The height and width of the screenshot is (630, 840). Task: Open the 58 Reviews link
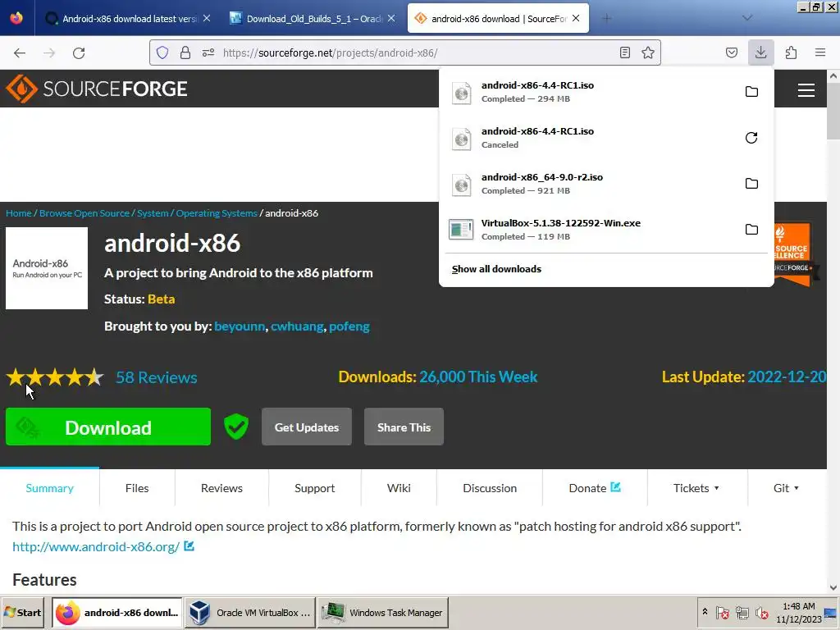point(157,377)
